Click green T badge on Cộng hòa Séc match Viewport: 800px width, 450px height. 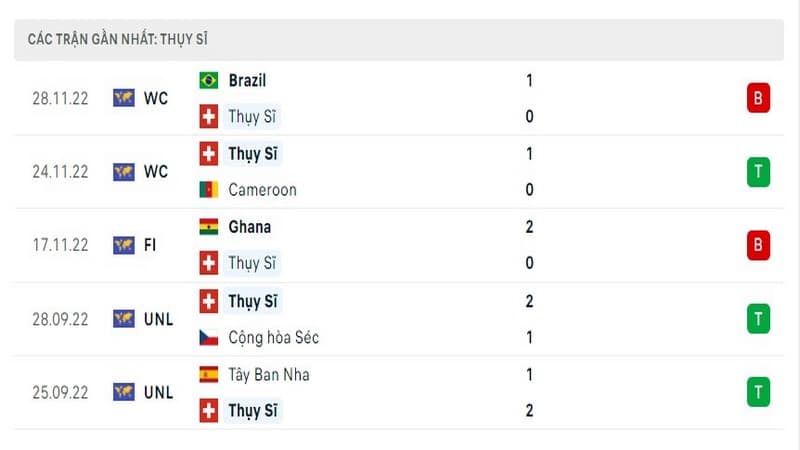click(758, 319)
